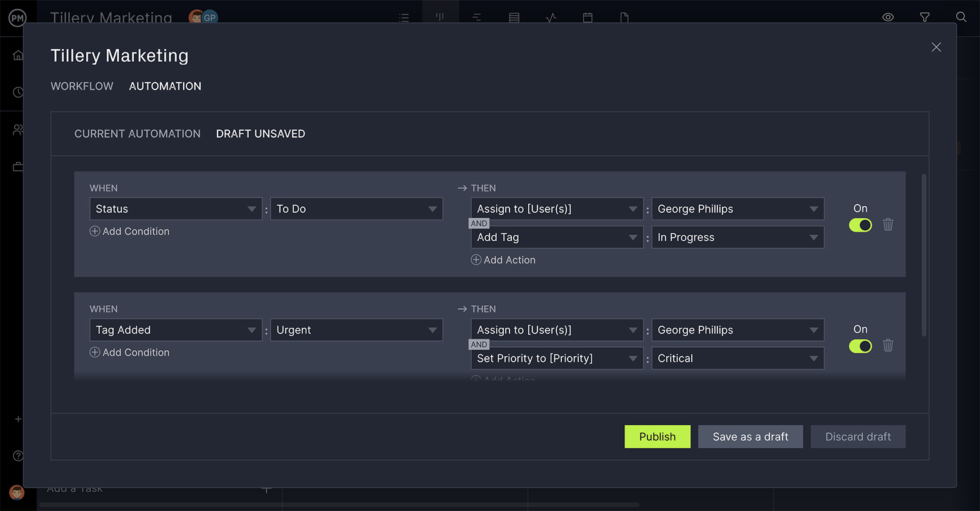
Task: Click the PM logo icon
Action: (x=17, y=18)
